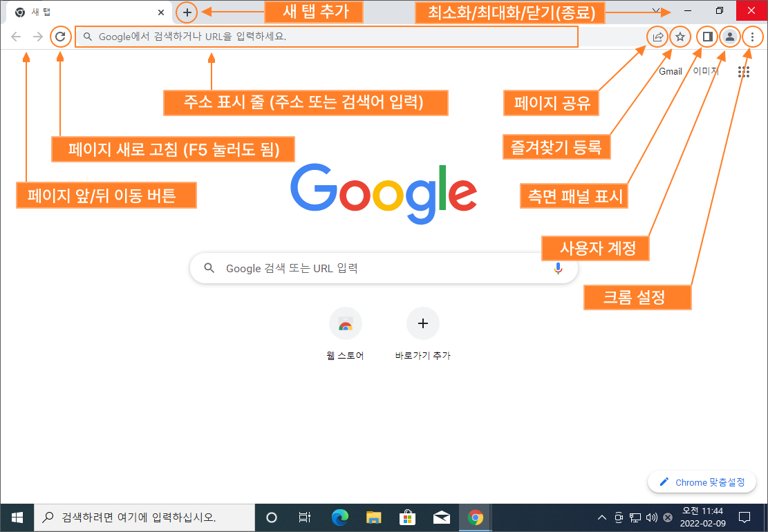Open File Explorer from taskbar
Image resolution: width=768 pixels, height=532 pixels.
[x=374, y=517]
